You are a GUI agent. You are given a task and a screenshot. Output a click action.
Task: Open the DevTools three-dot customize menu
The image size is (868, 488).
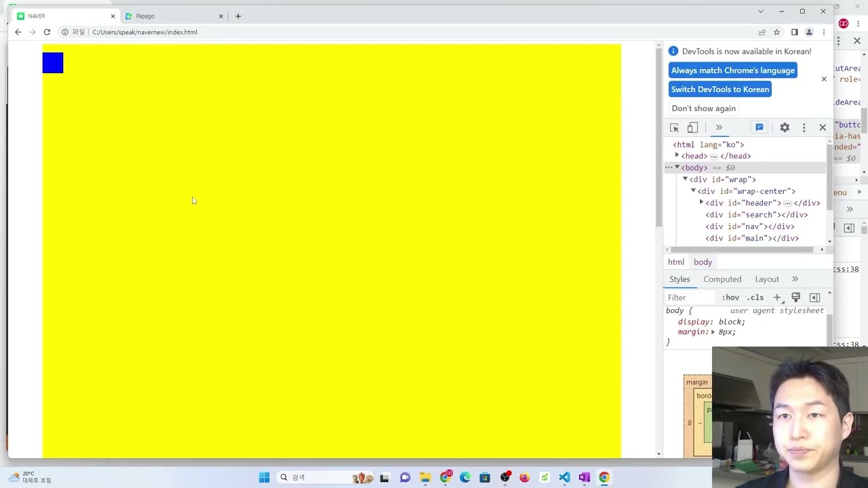(804, 127)
